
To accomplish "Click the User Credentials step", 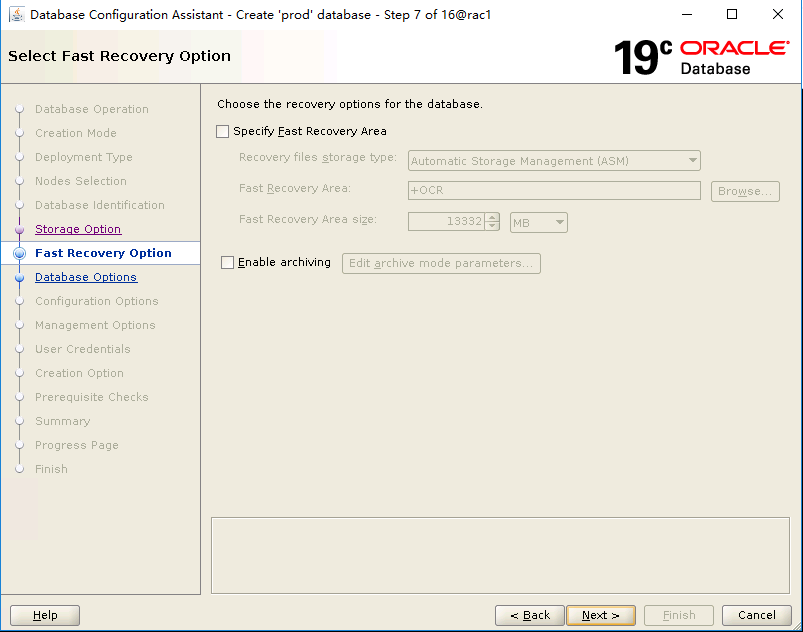I will [x=82, y=349].
